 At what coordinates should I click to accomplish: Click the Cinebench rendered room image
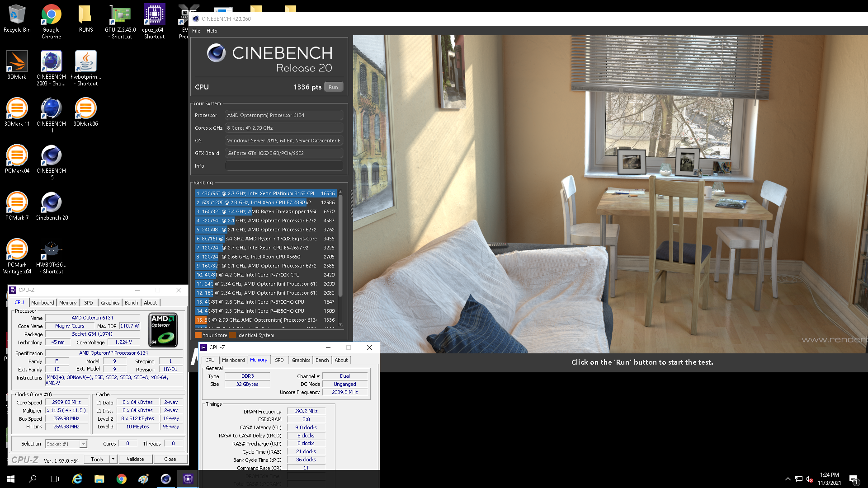coord(610,194)
